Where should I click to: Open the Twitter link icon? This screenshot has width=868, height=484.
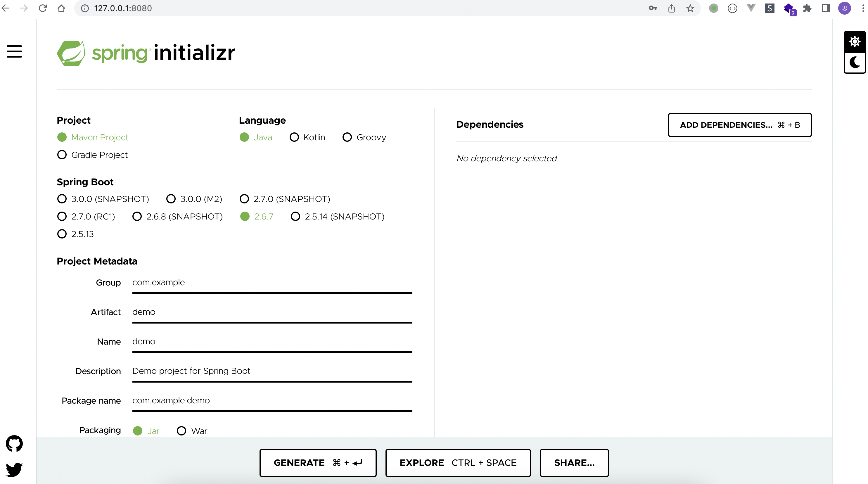[x=14, y=469]
